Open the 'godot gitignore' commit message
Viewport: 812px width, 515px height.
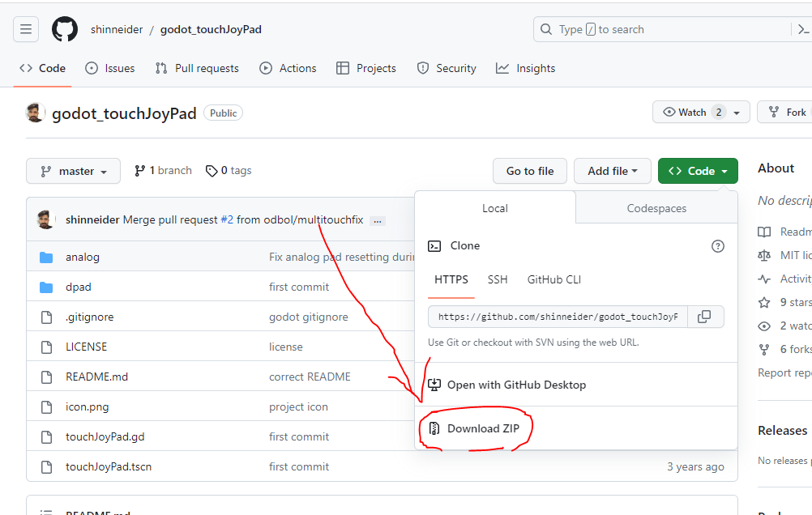point(309,317)
